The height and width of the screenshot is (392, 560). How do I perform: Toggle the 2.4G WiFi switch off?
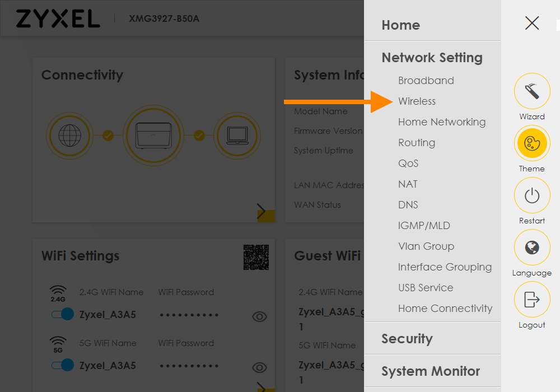click(62, 314)
